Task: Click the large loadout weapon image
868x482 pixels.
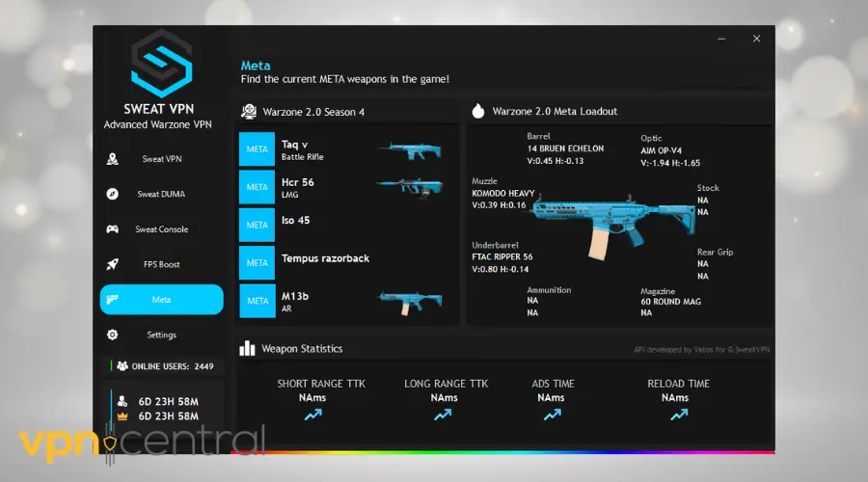Action: 613,227
